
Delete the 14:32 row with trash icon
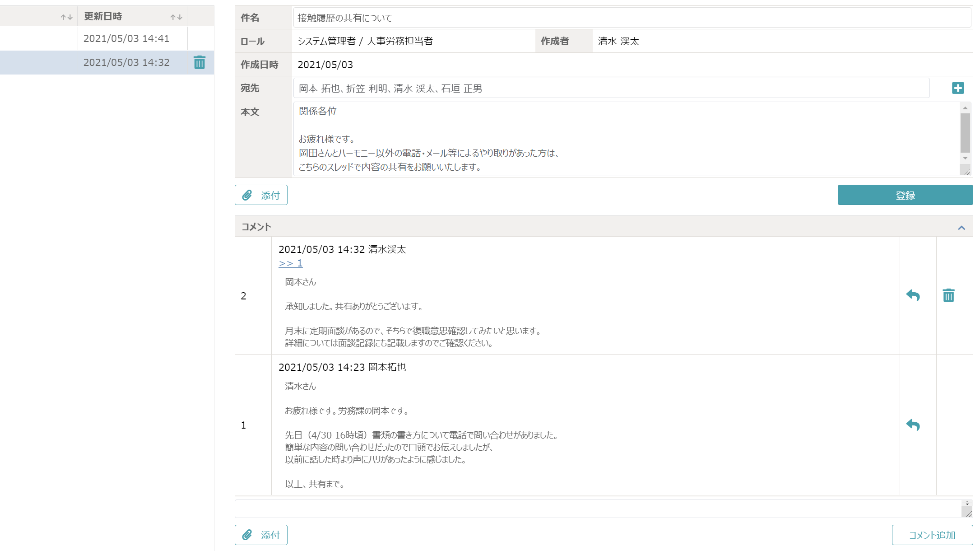200,62
